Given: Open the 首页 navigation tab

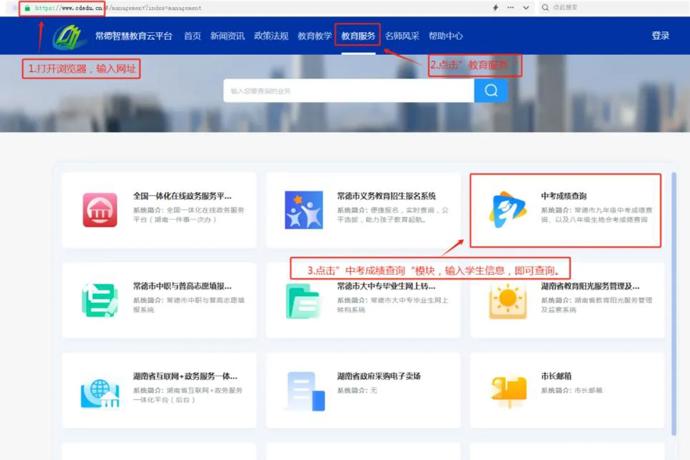Looking at the screenshot, I should (192, 36).
